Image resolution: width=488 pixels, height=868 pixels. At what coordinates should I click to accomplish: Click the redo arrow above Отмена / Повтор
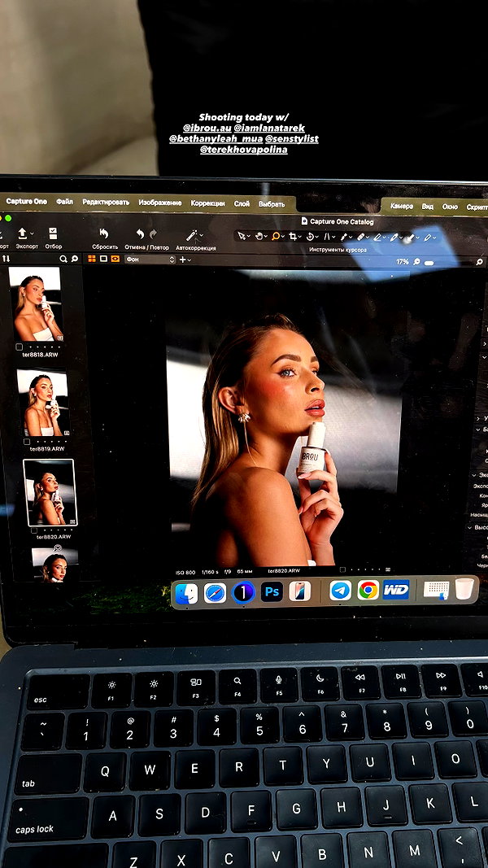pyautogui.click(x=153, y=234)
